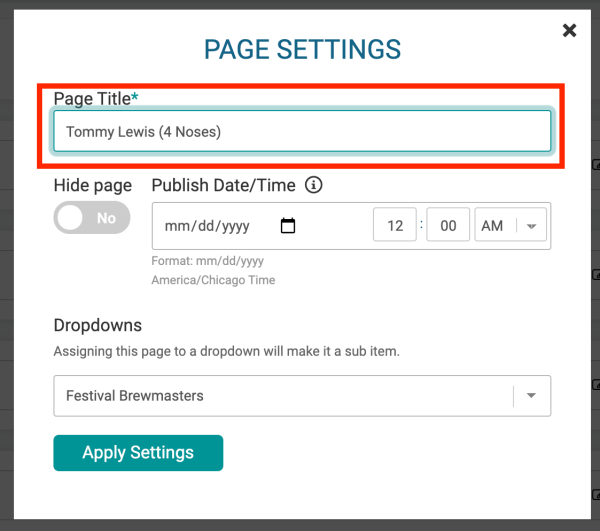This screenshot has height=531, width=600.
Task: Click the Apply Settings button
Action: click(138, 453)
